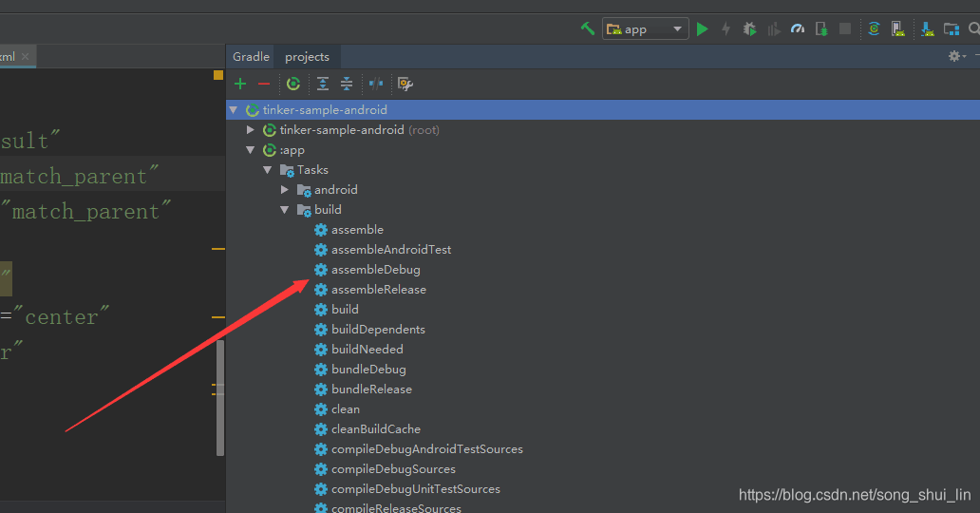
Task: Open the AVD Manager icon
Action: click(898, 28)
